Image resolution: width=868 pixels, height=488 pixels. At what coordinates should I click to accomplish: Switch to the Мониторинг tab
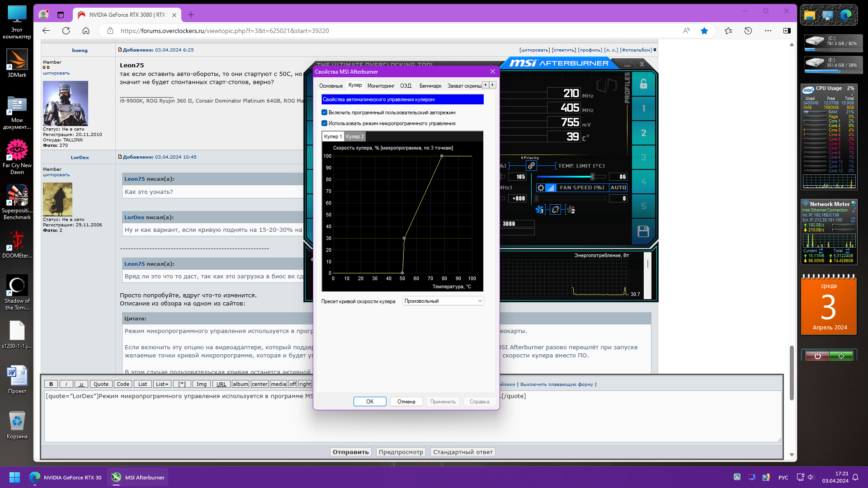coord(381,86)
